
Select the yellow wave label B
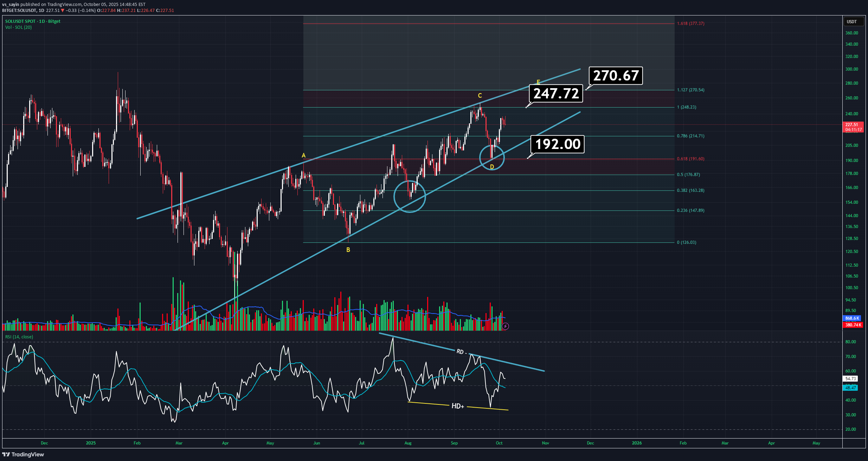348,250
